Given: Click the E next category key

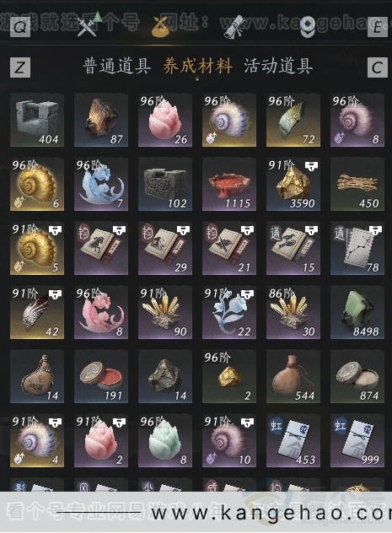Looking at the screenshot, I should tap(378, 27).
